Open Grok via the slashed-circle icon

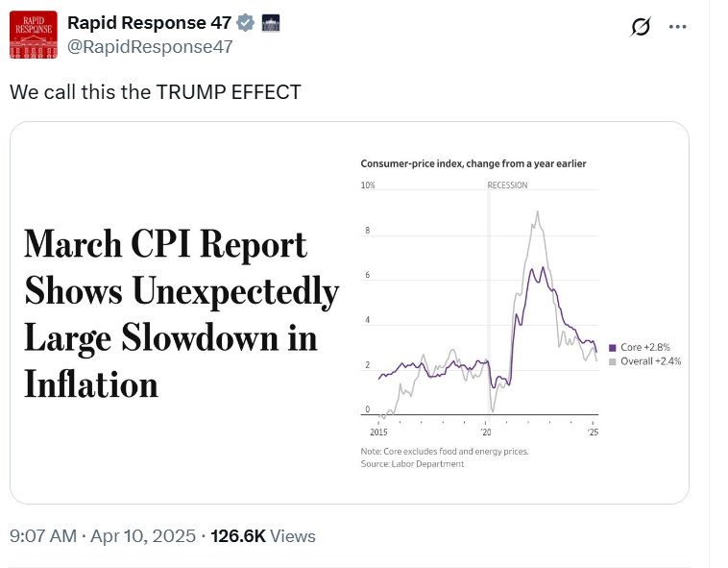[641, 27]
